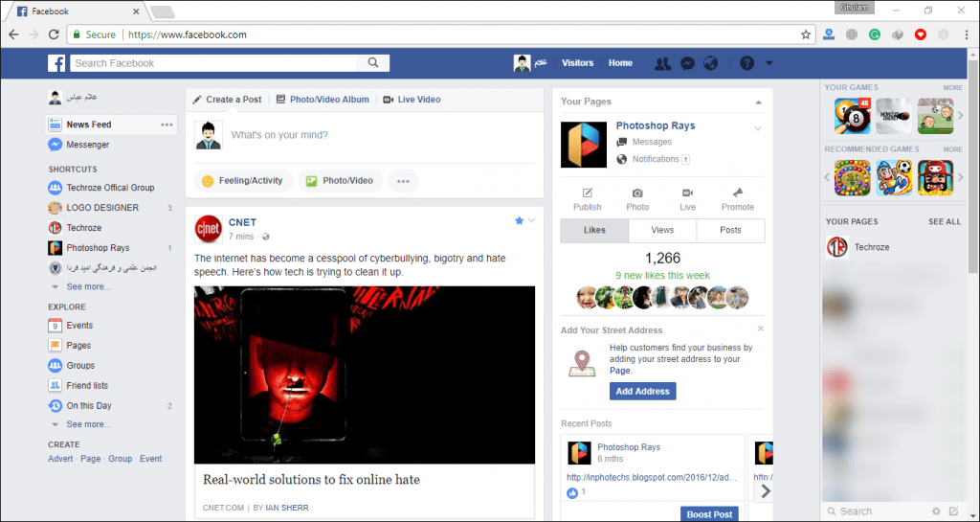Image resolution: width=980 pixels, height=522 pixels.
Task: Collapse the Your Pages panel arrow
Action: 758,102
